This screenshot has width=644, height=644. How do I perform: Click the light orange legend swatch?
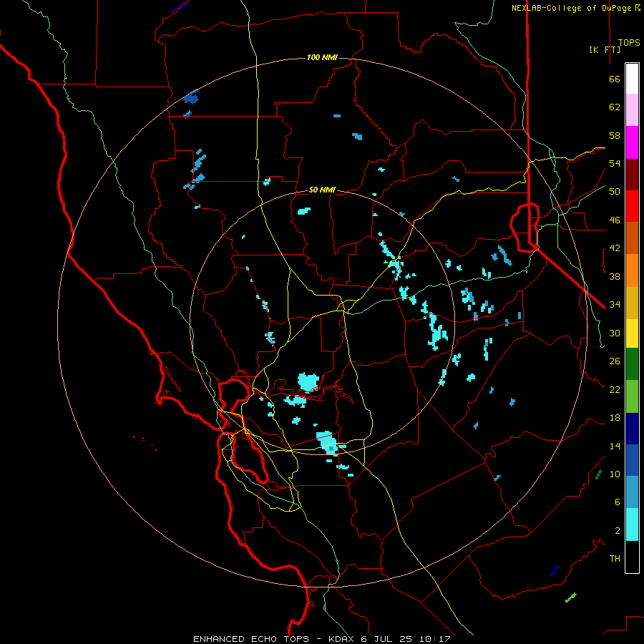(632, 270)
